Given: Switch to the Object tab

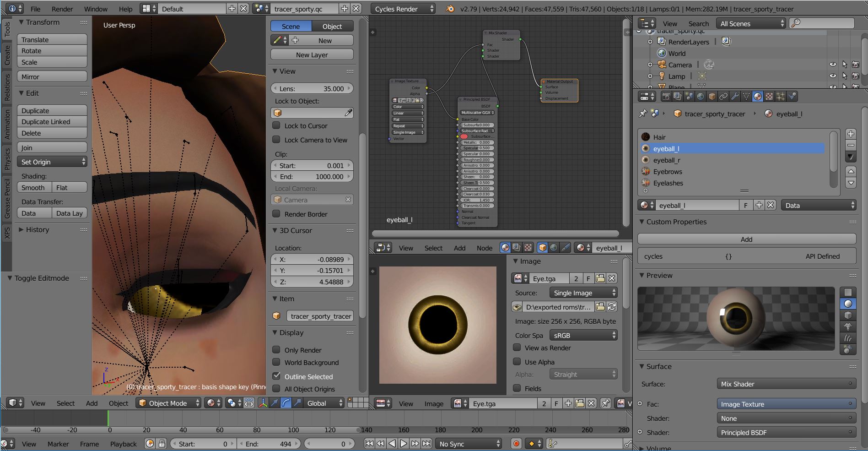Looking at the screenshot, I should point(333,26).
